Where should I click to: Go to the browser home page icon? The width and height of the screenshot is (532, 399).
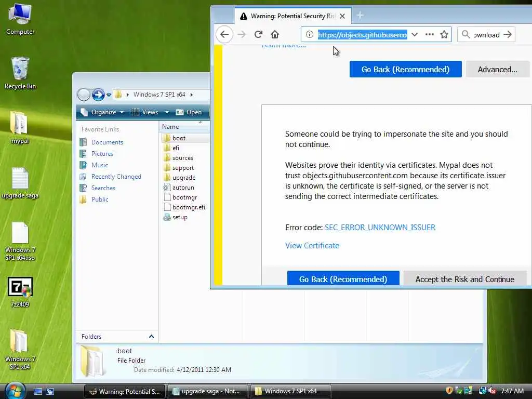275,34
